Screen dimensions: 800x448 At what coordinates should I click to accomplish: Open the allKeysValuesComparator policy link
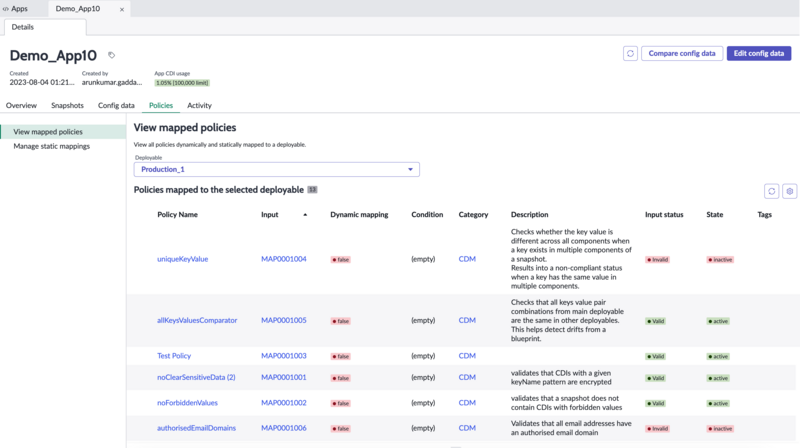click(197, 320)
